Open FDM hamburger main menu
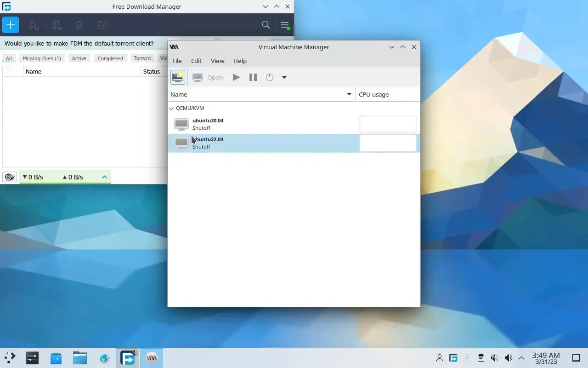588x368 pixels. [x=285, y=25]
